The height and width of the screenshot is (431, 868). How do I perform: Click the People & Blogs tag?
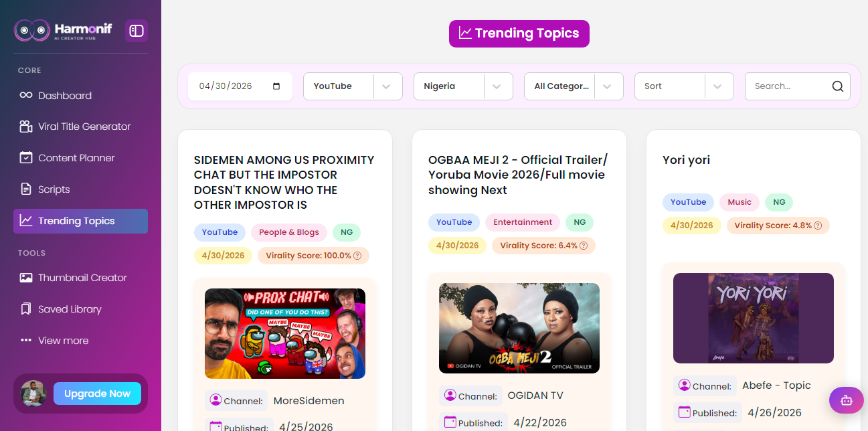tap(289, 232)
